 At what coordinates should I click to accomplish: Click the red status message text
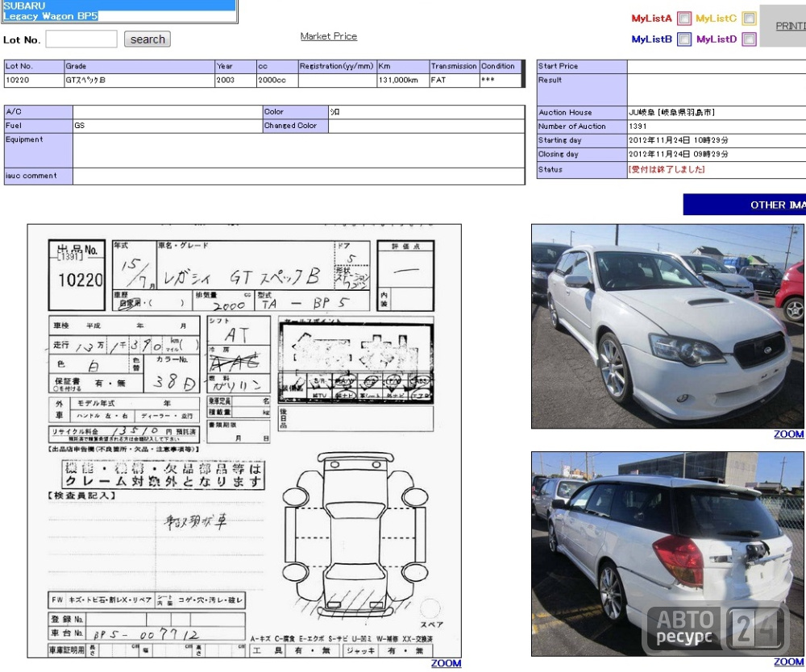point(667,169)
